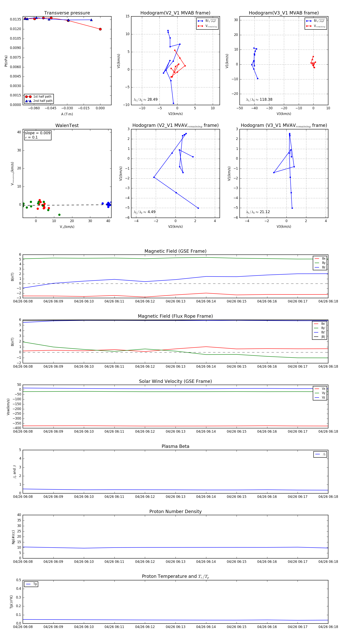Click the lowest blue point in V2_V1 MVAB hodogram
This screenshot has width=351, height=644.
[x=173, y=103]
